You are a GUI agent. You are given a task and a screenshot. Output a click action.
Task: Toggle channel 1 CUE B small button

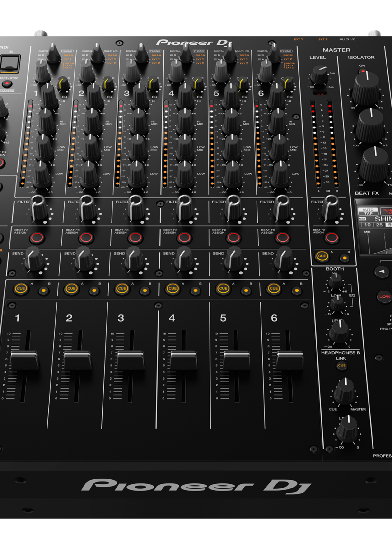click(43, 291)
